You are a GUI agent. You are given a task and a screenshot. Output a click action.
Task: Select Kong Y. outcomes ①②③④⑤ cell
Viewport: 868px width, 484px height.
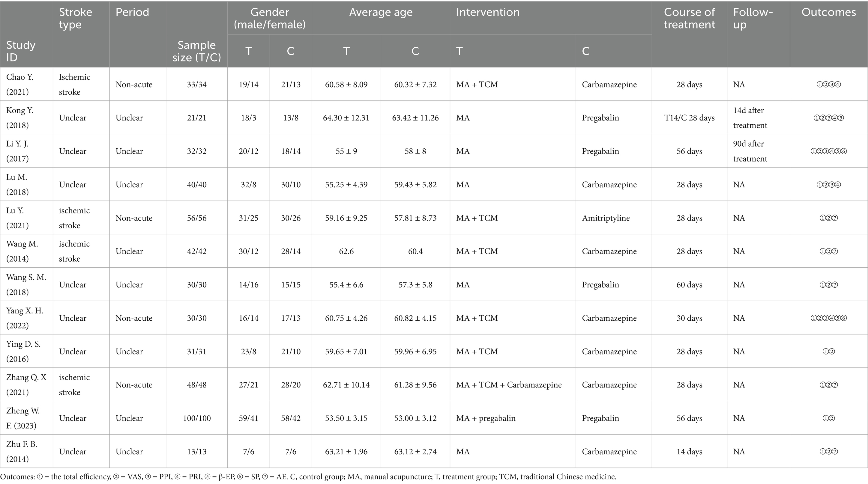coord(829,118)
